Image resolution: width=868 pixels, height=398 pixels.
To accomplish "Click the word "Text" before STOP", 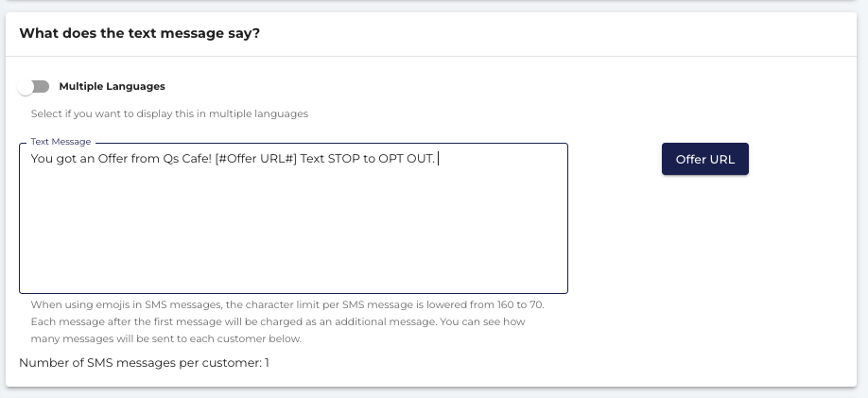I will click(312, 159).
